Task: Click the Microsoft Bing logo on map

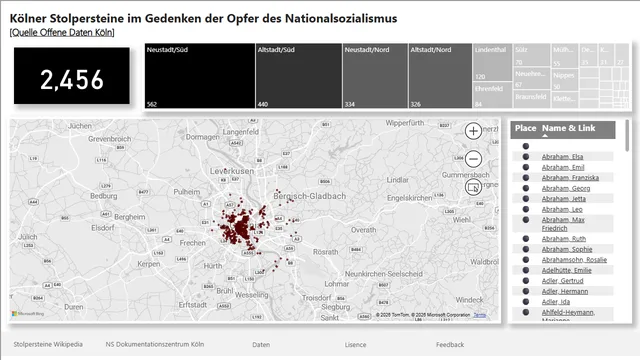Action: point(28,313)
